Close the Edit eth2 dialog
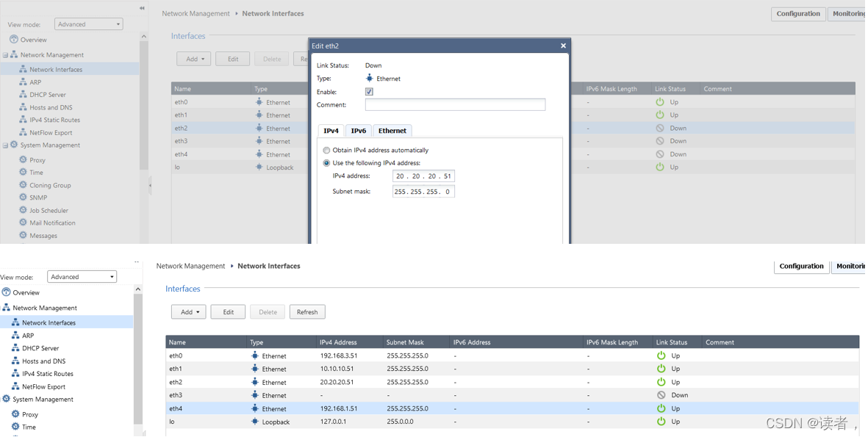 pos(563,46)
